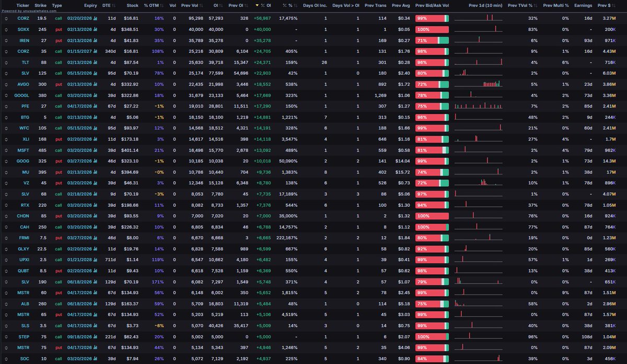
Task: Open the SOXX ticker link
Action: (x=24, y=29)
